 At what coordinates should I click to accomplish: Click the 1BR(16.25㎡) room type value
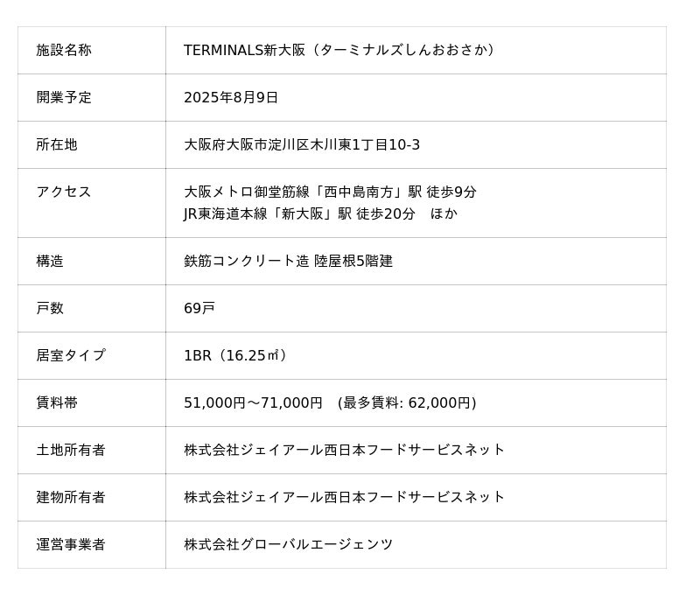[236, 355]
